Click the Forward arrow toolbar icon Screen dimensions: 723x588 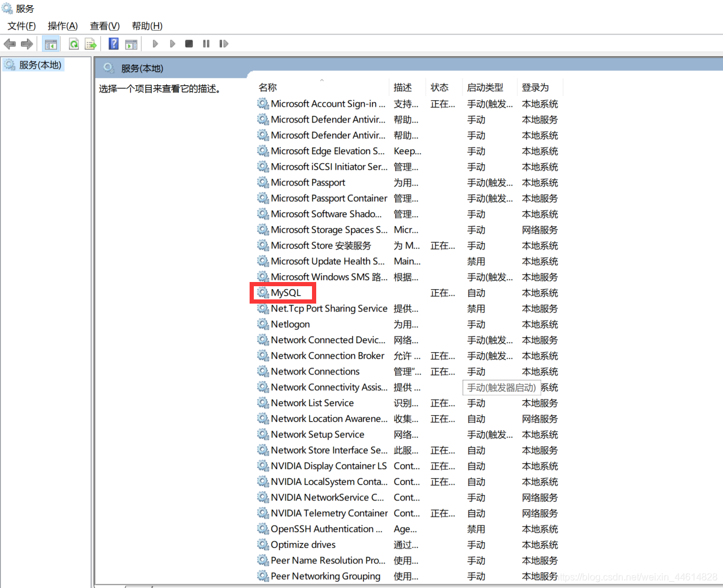(26, 44)
